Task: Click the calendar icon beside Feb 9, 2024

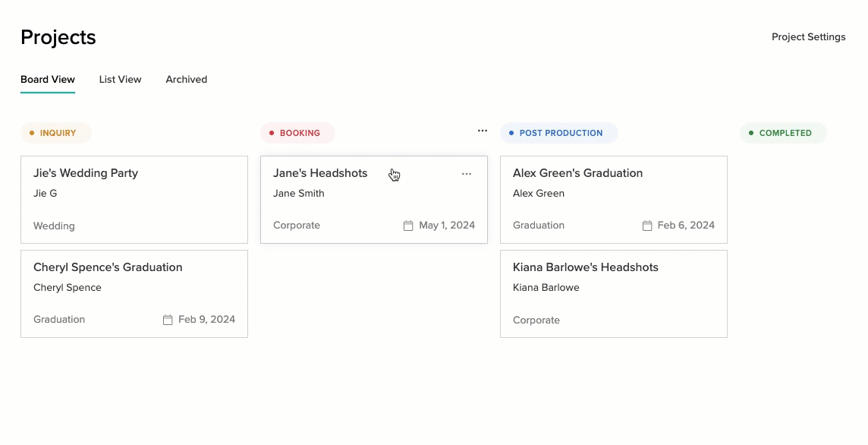Action: coord(168,319)
